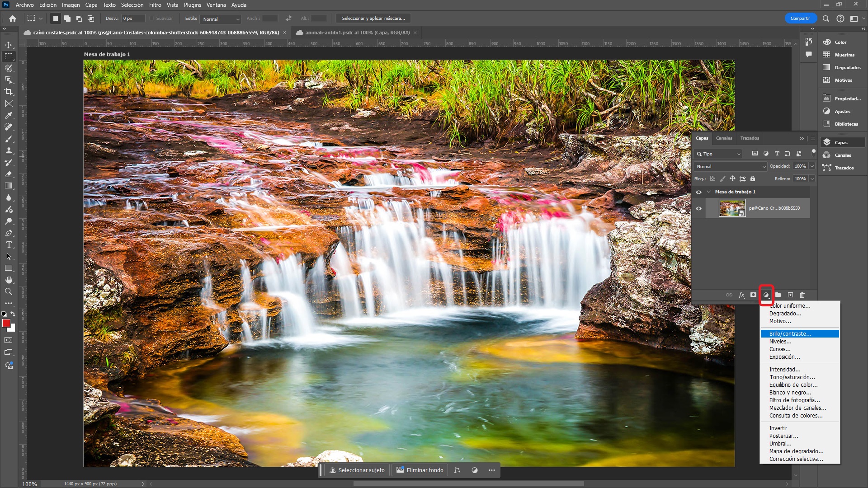
Task: Open the Opacidad slider dropdown arrow
Action: [812, 166]
